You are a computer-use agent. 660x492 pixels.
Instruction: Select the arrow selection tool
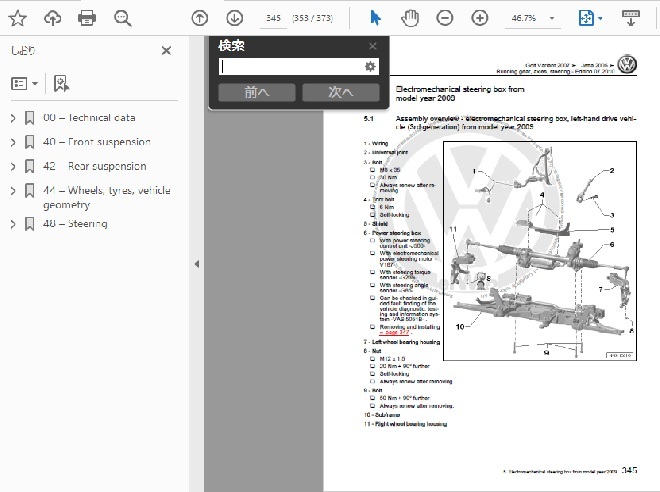[375, 18]
